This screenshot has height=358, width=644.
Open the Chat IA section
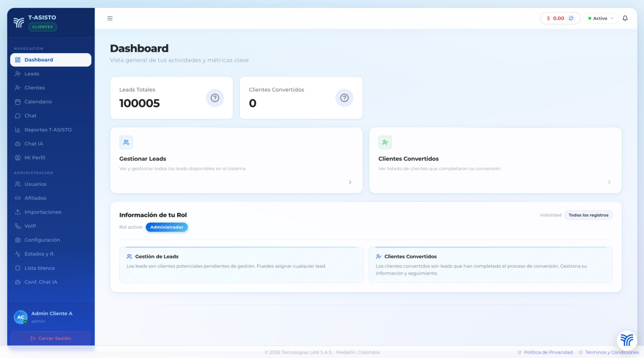click(x=51, y=144)
